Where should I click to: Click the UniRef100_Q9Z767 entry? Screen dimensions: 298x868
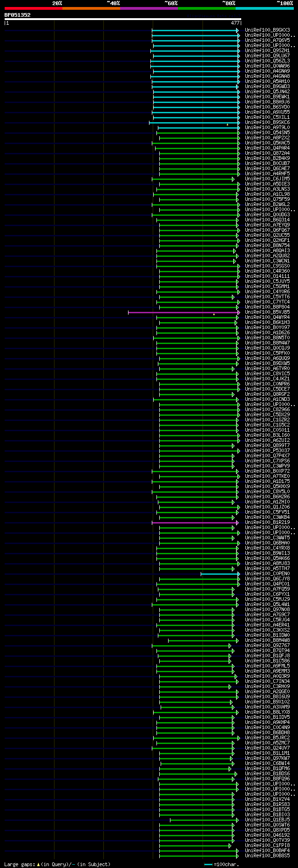[267, 646]
